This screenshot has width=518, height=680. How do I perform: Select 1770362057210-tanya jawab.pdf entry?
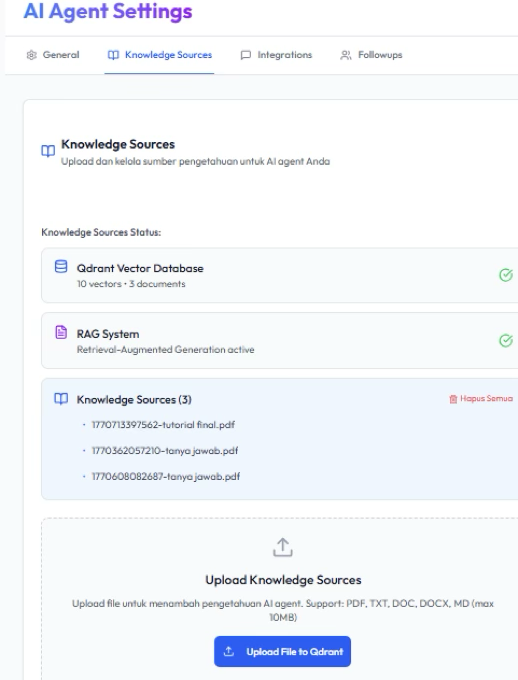pyautogui.click(x=165, y=451)
